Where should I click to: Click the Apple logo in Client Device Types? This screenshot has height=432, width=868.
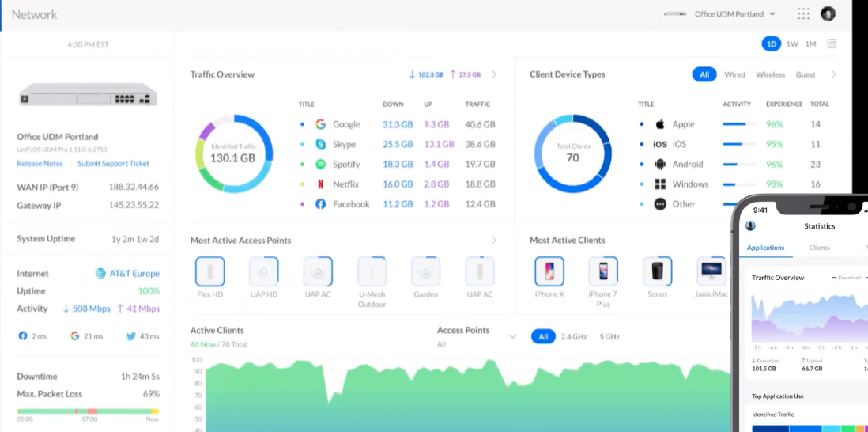click(660, 124)
